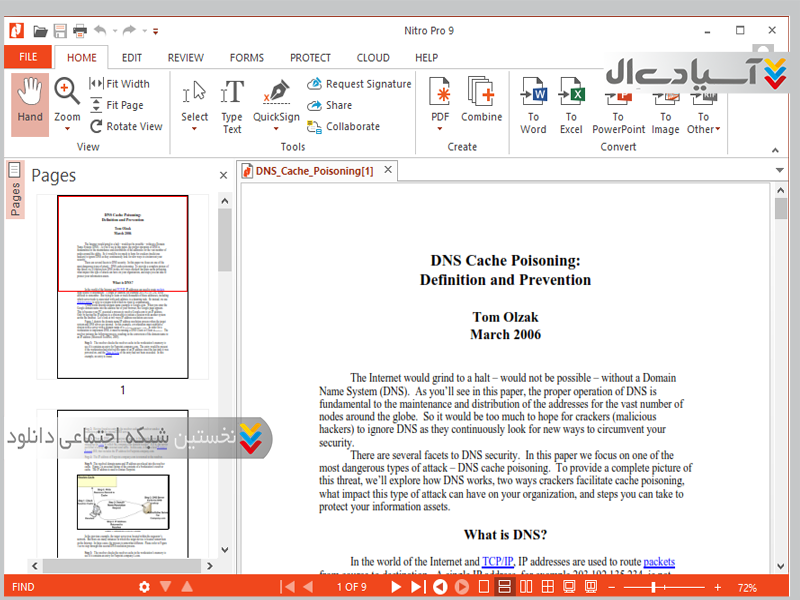Screen dimensions: 800x600
Task: Expand the Zoom dropdown arrow
Action: point(67,130)
